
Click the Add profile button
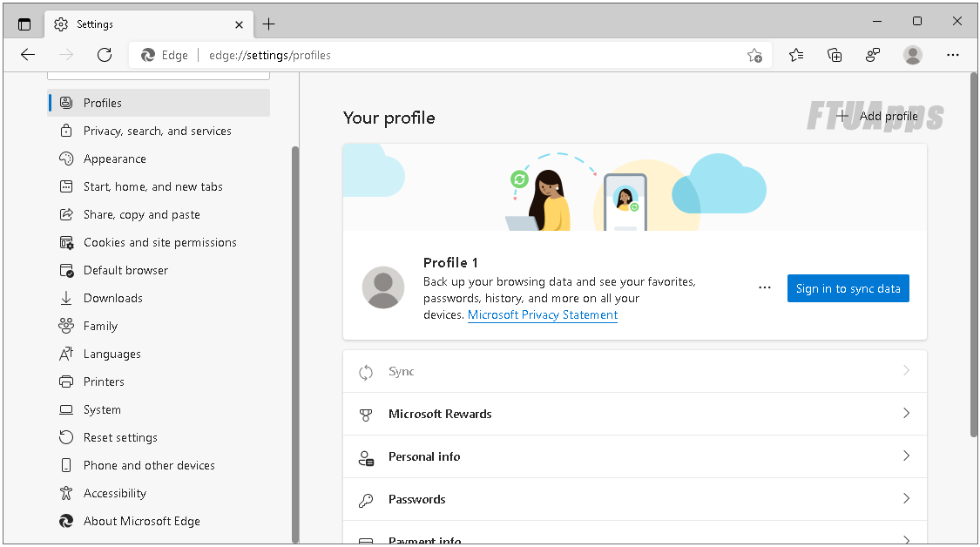(878, 116)
